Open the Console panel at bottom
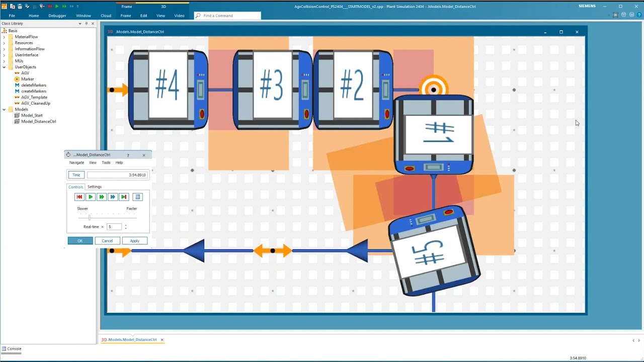 [x=11, y=348]
